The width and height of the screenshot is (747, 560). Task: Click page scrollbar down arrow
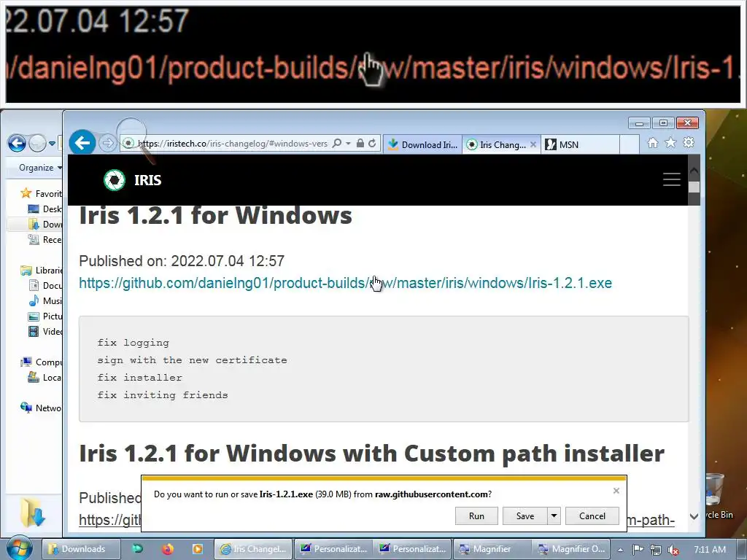(x=694, y=516)
